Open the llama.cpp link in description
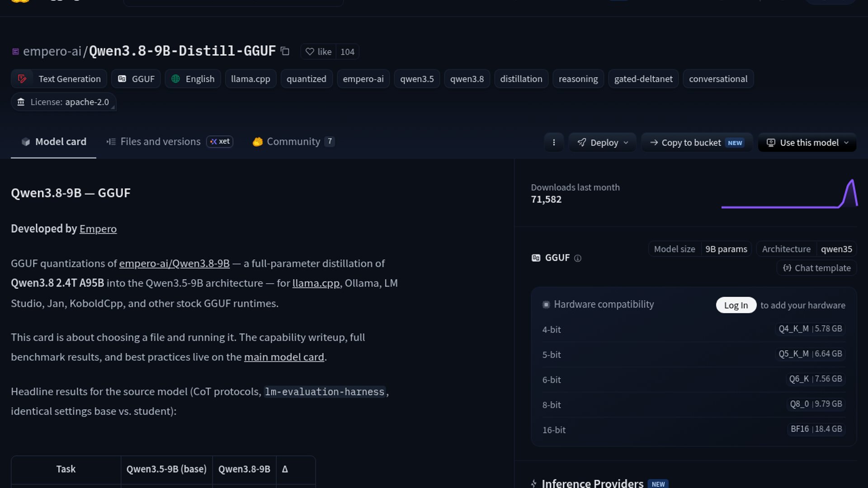868x488 pixels. [x=316, y=283]
